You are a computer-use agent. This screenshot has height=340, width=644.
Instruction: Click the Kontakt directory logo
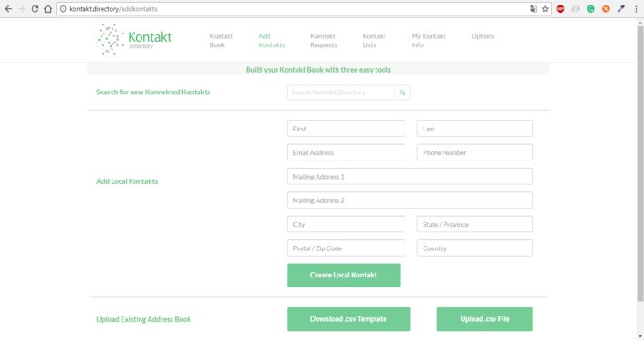(x=133, y=39)
